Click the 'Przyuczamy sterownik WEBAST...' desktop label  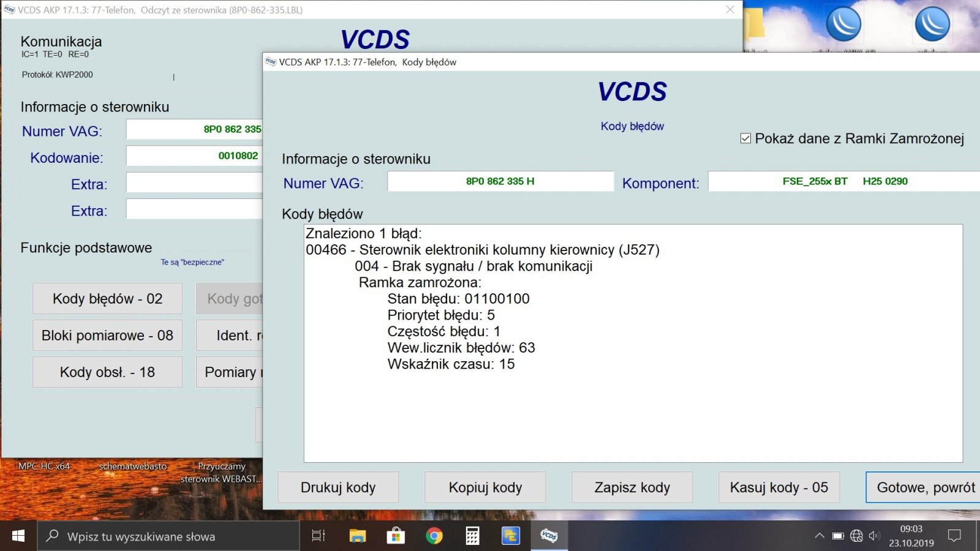point(221,473)
